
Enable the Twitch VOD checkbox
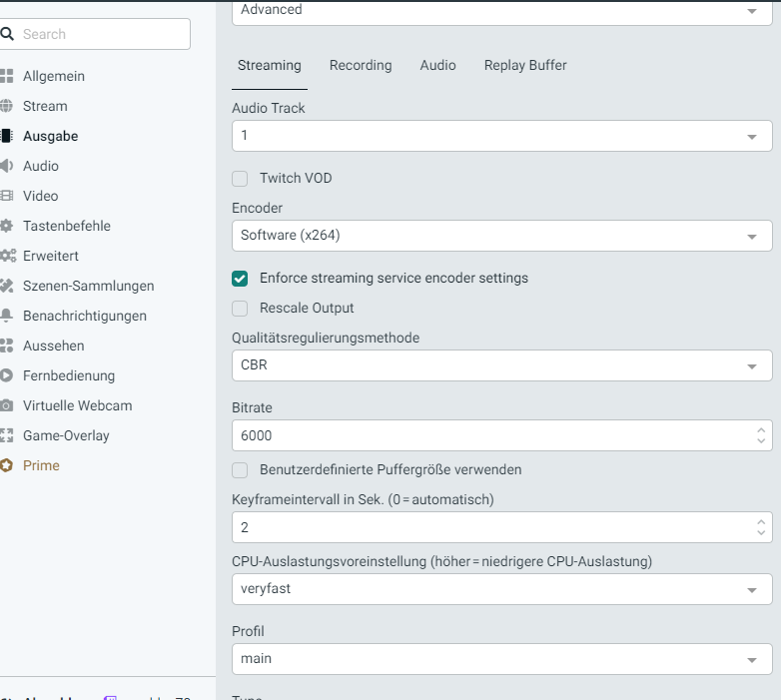[x=240, y=179]
